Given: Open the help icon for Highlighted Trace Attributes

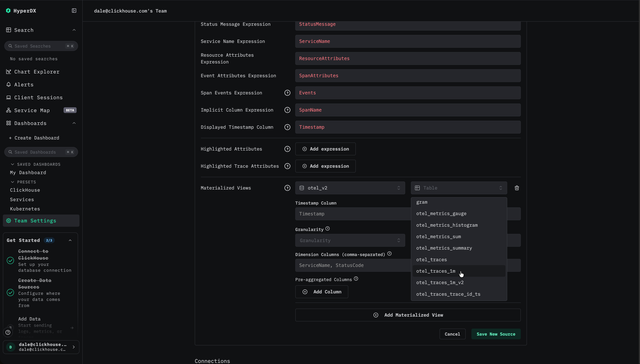Looking at the screenshot, I should 287,166.
